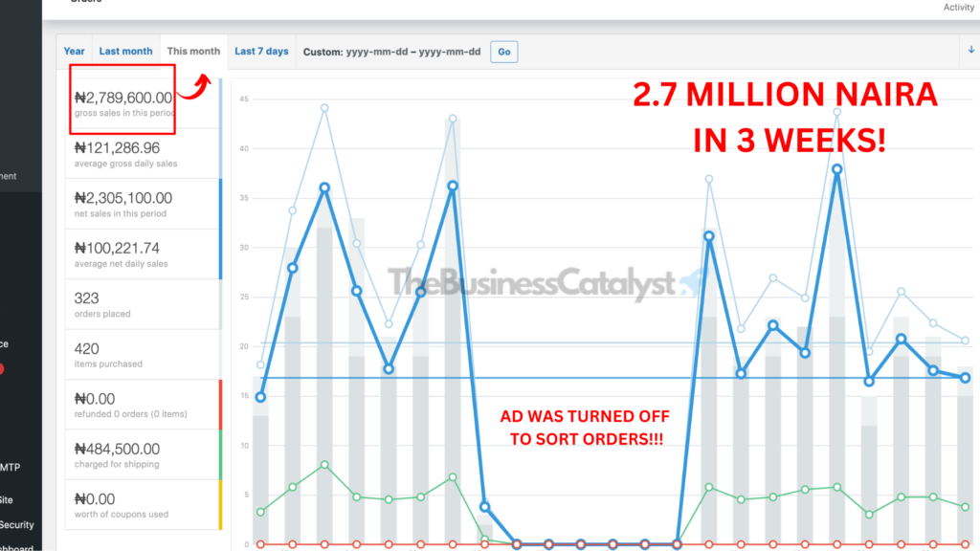Image resolution: width=980 pixels, height=551 pixels.
Task: Click the Go button
Action: [503, 52]
